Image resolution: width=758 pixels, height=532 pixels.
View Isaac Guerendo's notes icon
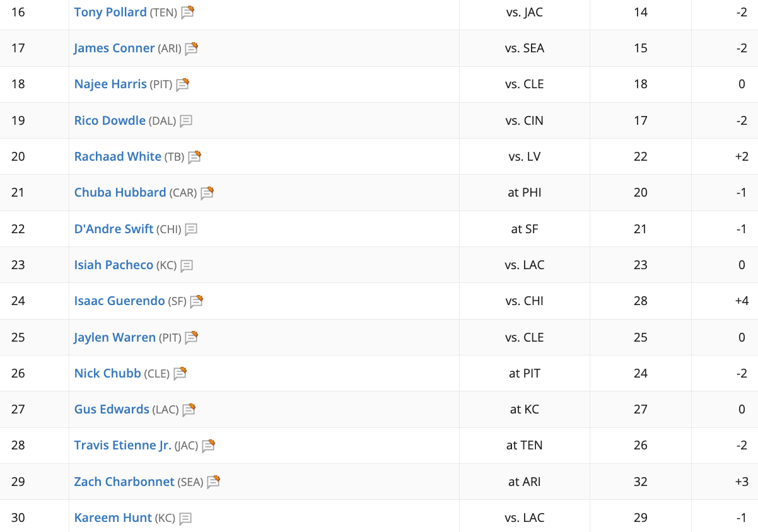197,301
